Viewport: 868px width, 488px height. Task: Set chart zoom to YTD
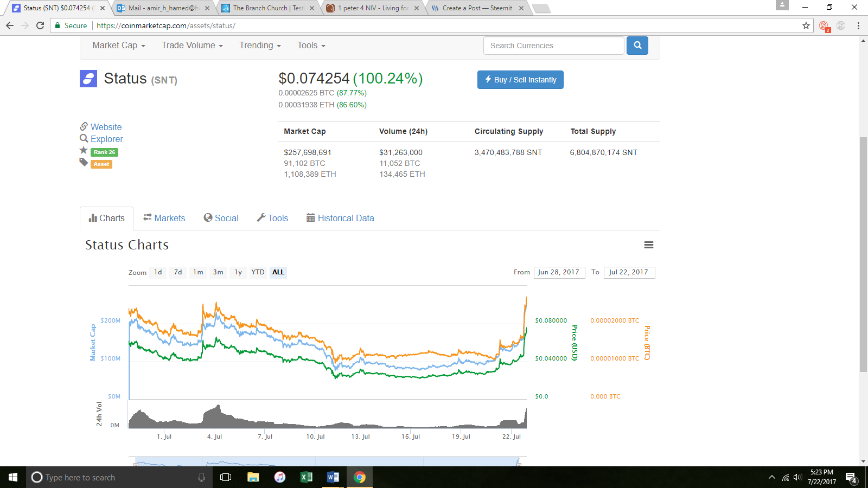tap(258, 272)
